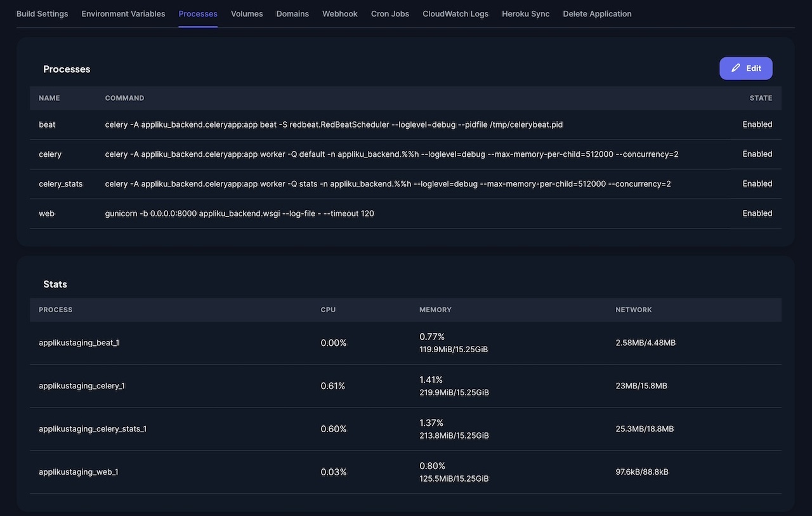Click the celery_stats process name
Viewport: 812px width, 516px height.
[61, 183]
